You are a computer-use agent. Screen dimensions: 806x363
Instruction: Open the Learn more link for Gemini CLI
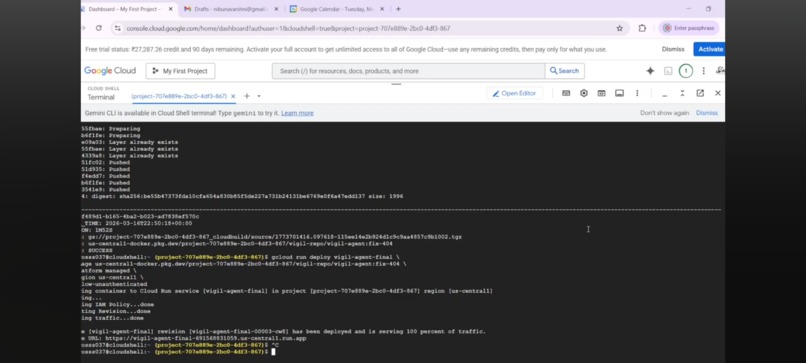tap(297, 113)
